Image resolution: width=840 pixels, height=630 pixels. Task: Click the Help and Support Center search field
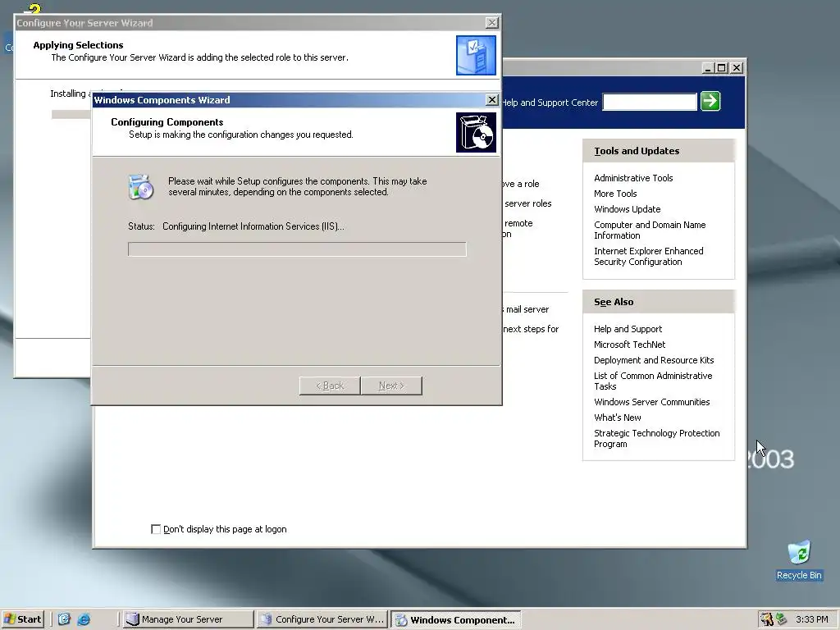(x=650, y=102)
